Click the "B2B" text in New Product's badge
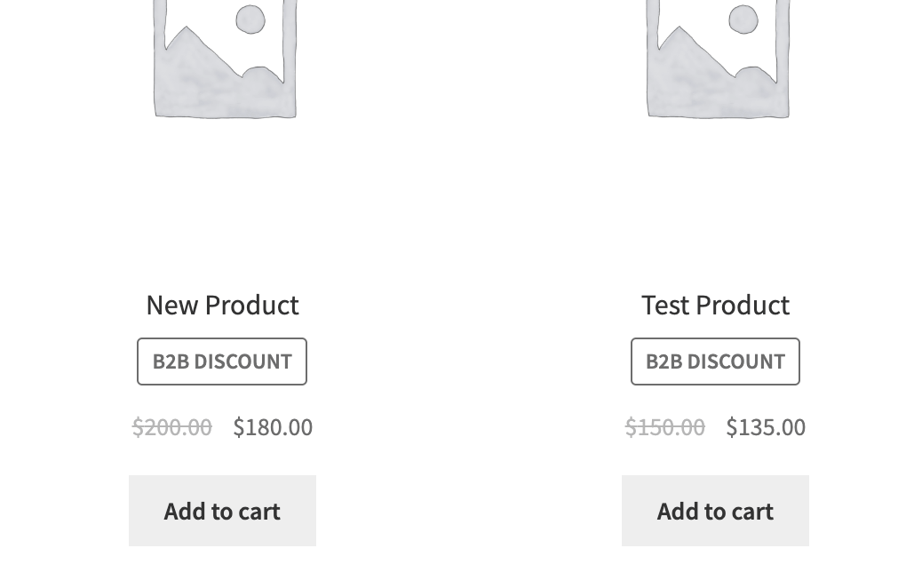The width and height of the screenshot is (906, 588). coord(171,362)
